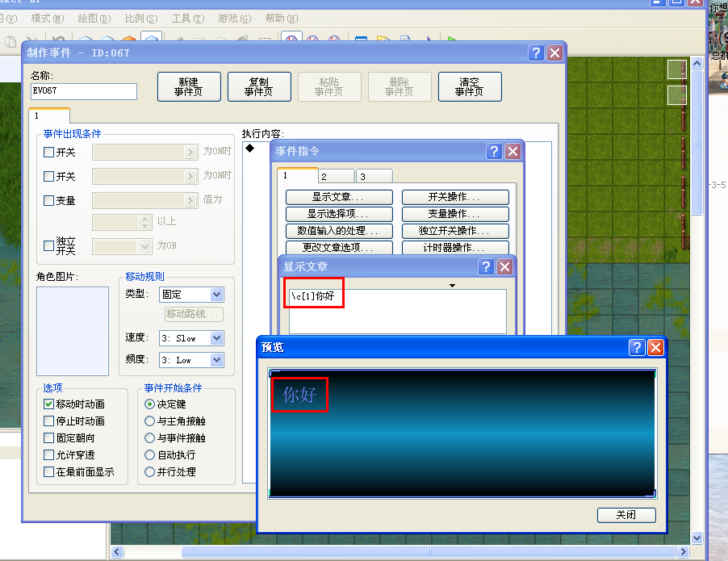Click the help button in 事件指令 window

click(494, 152)
